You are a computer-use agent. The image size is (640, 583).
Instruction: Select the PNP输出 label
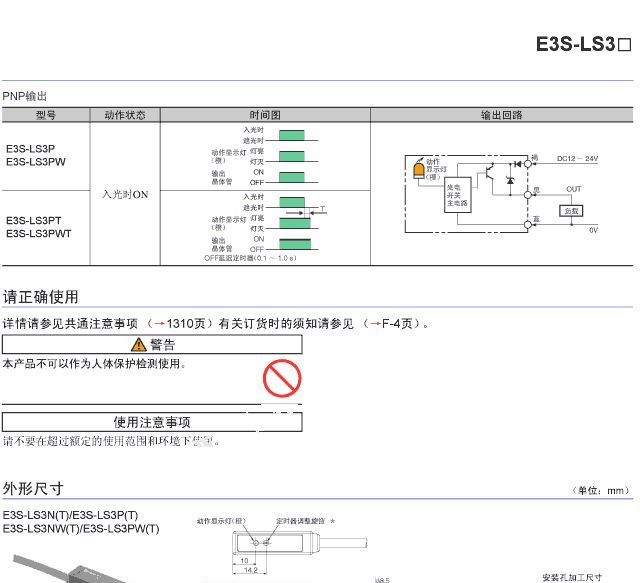tap(24, 96)
